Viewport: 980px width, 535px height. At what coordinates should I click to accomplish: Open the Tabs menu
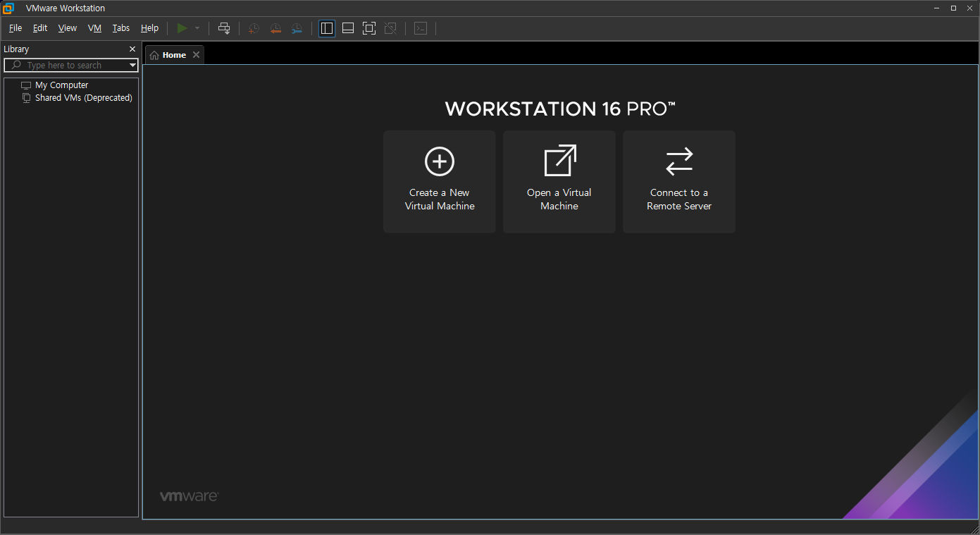(121, 28)
